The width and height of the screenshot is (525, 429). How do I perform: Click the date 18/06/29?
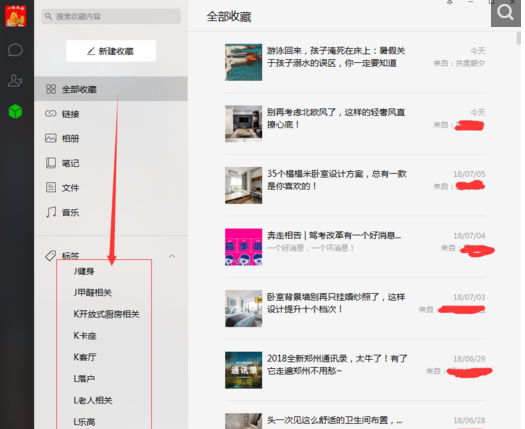tap(469, 359)
